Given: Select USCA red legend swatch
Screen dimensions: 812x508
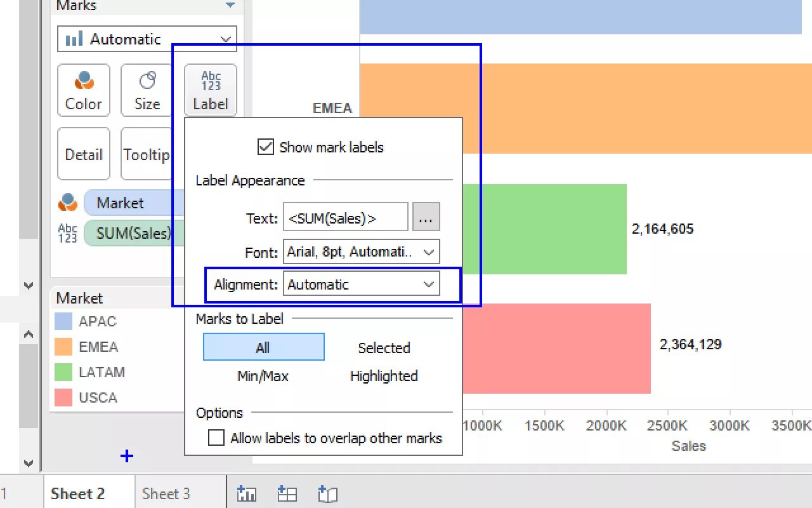Looking at the screenshot, I should (63, 398).
